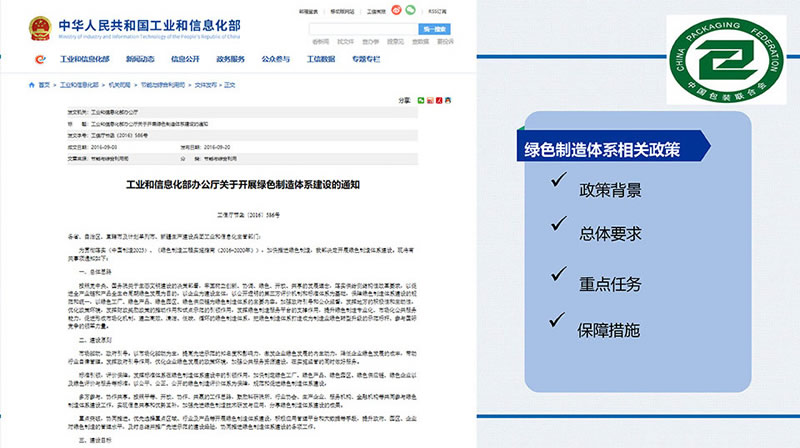Image resolution: width=800 pixels, height=448 pixels.
Task: Click checkmark beside 政策背景
Action: pyautogui.click(x=559, y=179)
